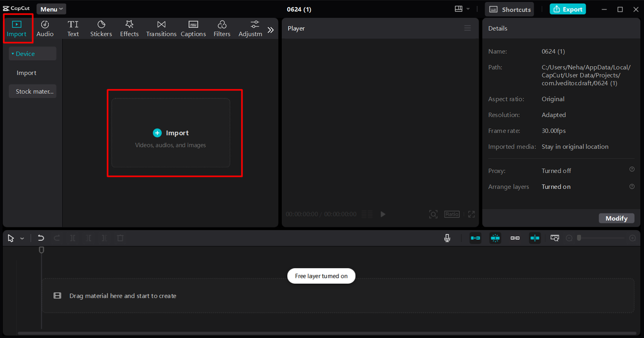Zoom out the timeline
The width and height of the screenshot is (644, 338).
pyautogui.click(x=569, y=238)
